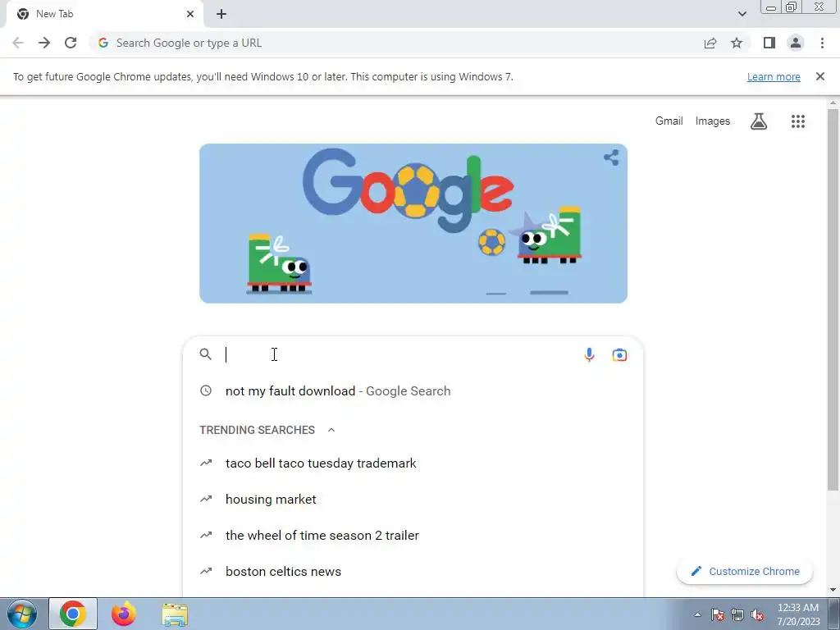Screen dimensions: 840x630
Task: Open a new tab with the plus button
Action: coord(221,14)
